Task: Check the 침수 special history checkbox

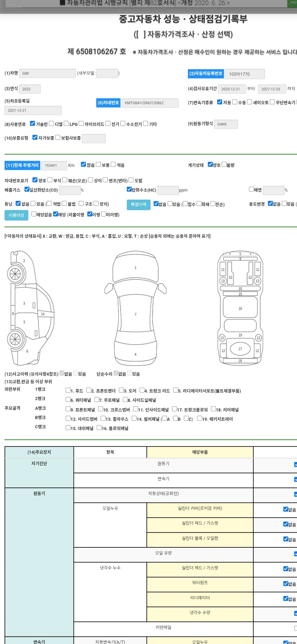Action: tap(185, 204)
